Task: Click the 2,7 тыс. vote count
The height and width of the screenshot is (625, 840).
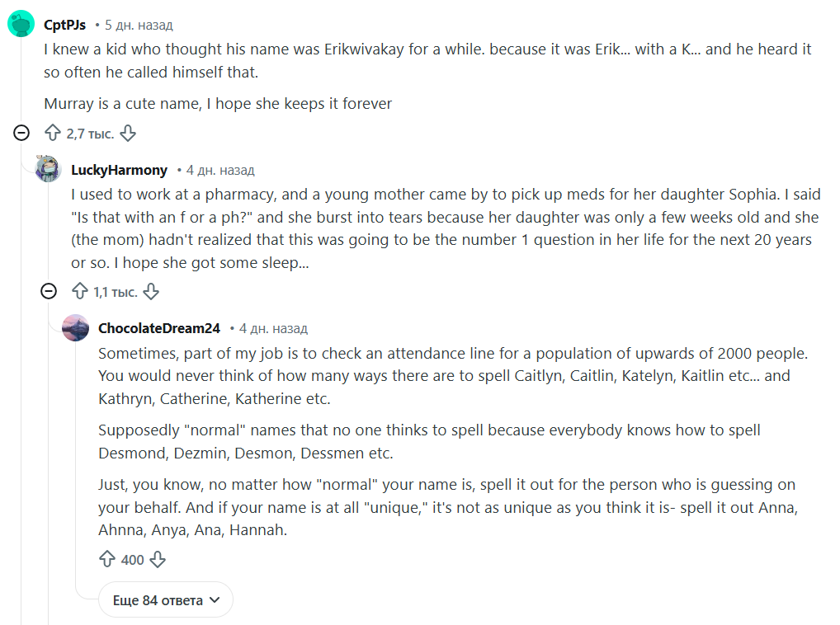Action: point(90,134)
